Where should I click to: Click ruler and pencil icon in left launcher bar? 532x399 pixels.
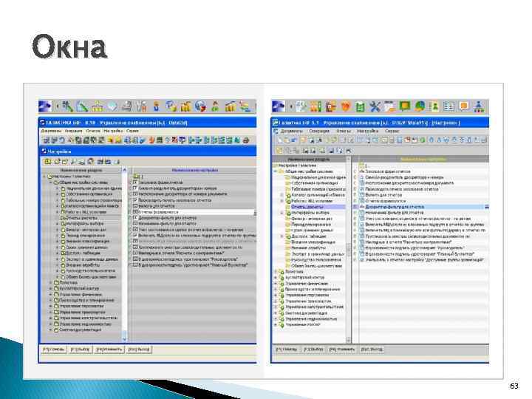click(x=83, y=106)
